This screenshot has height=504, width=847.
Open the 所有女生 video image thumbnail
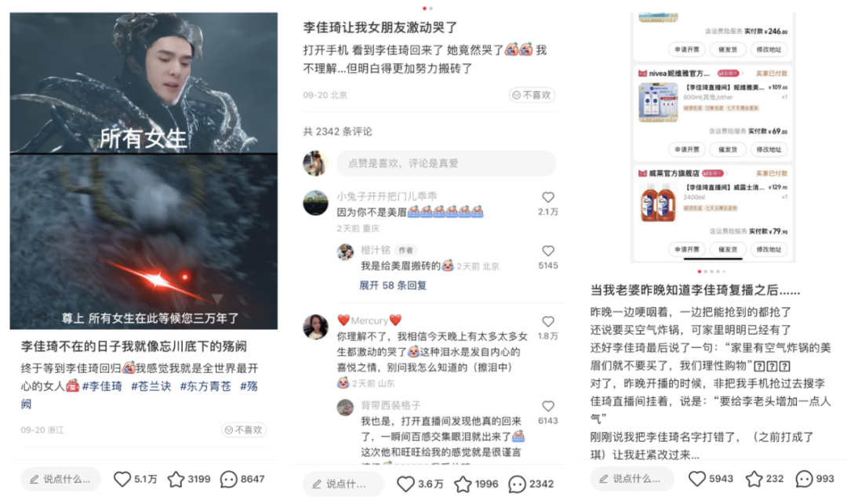click(144, 83)
